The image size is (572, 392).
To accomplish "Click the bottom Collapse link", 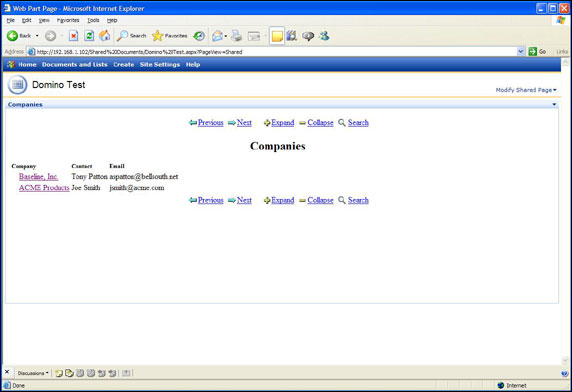I will point(320,200).
